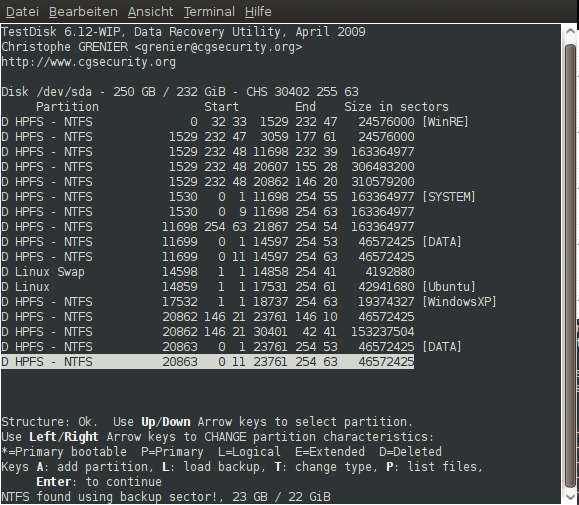The height and width of the screenshot is (505, 579).
Task: Select the Linux partition row labeled [Ubuntu]
Action: point(238,287)
